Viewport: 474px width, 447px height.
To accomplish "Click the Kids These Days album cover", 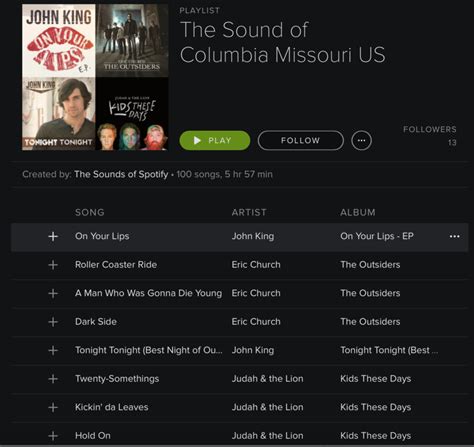I will (x=132, y=114).
